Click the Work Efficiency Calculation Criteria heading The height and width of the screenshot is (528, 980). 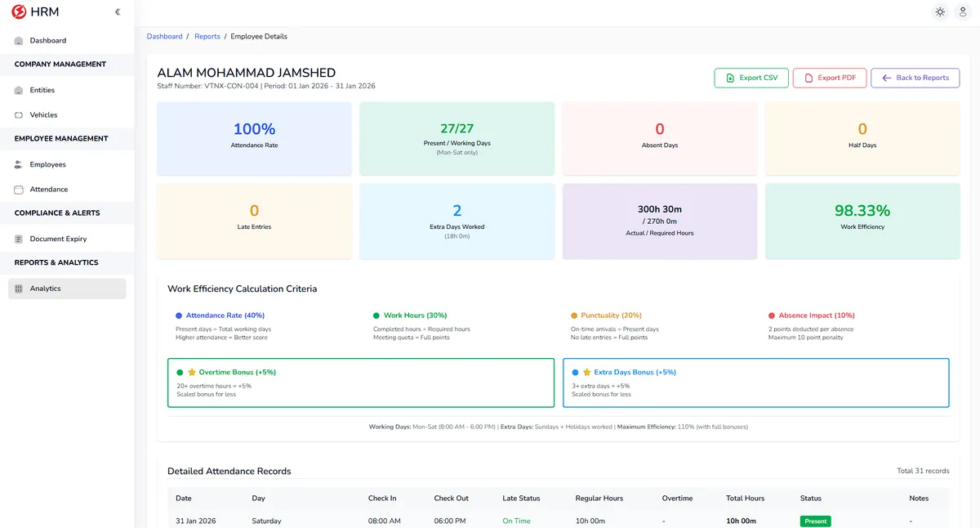[x=243, y=289]
